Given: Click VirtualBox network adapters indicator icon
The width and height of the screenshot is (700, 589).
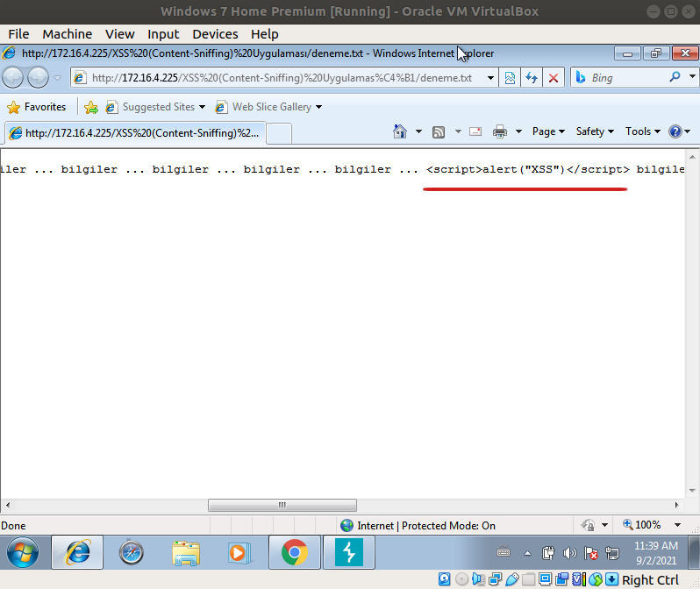Looking at the screenshot, I should (495, 579).
